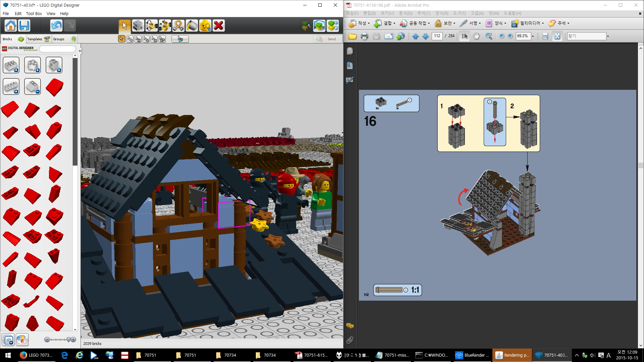Toggle fit-page view in Acrobat

[557, 36]
